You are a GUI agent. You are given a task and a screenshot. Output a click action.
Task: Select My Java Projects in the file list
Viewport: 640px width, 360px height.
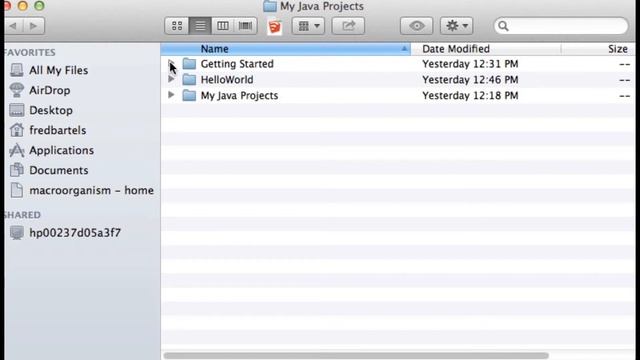[x=239, y=96]
